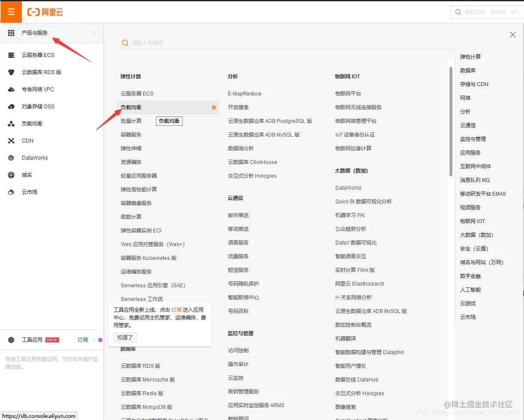Click the CDN sidebar icon
The width and height of the screenshot is (524, 420).
(x=11, y=141)
